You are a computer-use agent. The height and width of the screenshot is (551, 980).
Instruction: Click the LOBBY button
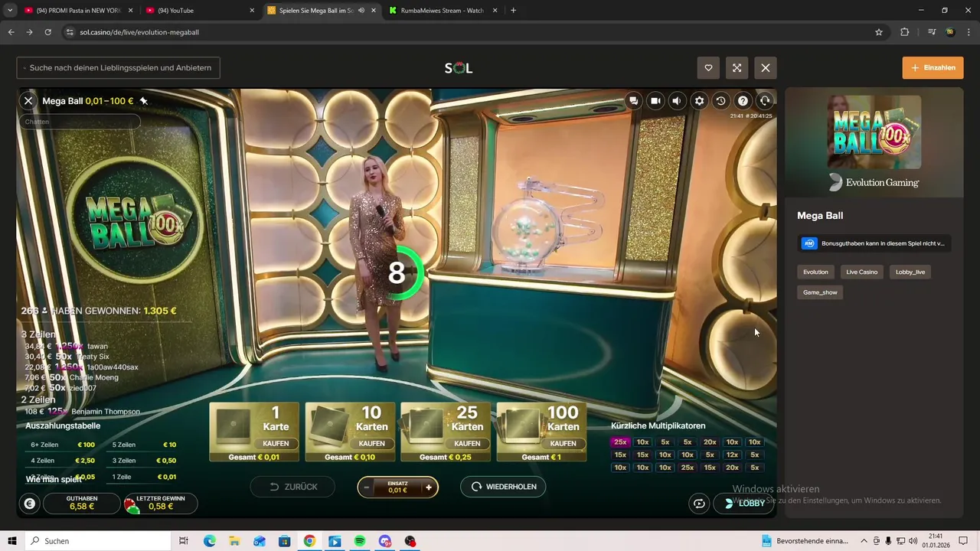(743, 503)
